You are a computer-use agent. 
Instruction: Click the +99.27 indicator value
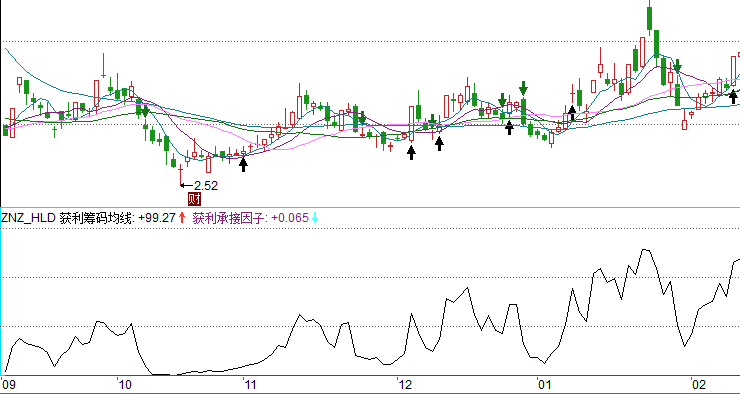point(157,218)
